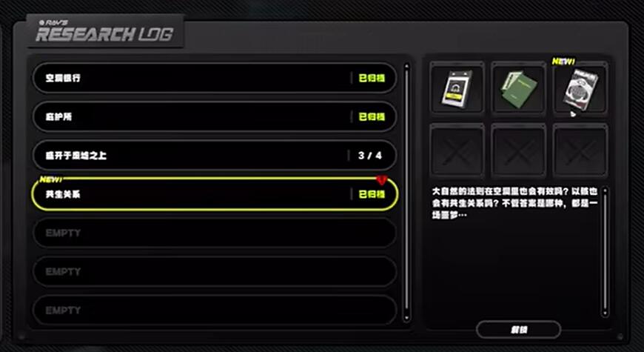
Task: Click the log list scrollbar up arrow
Action: coord(406,66)
